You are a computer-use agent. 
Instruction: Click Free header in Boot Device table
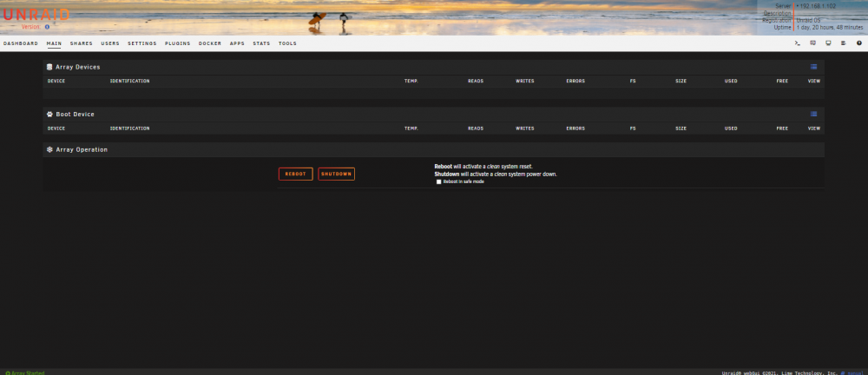(x=782, y=128)
